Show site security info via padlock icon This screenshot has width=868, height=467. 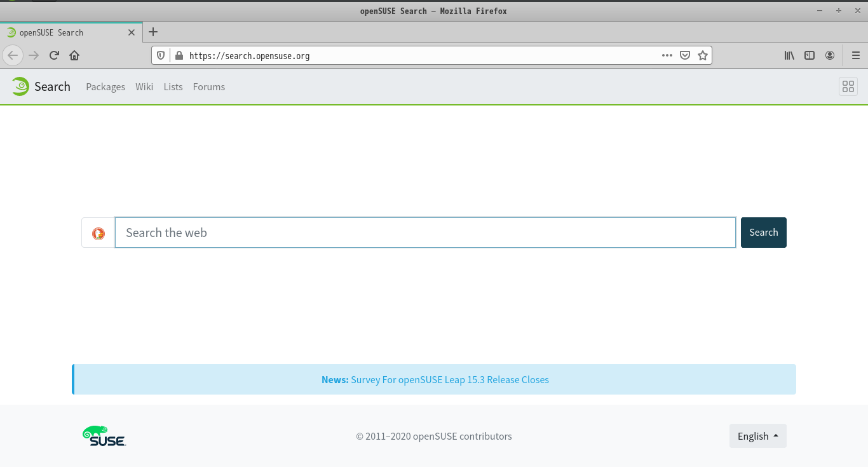[179, 55]
